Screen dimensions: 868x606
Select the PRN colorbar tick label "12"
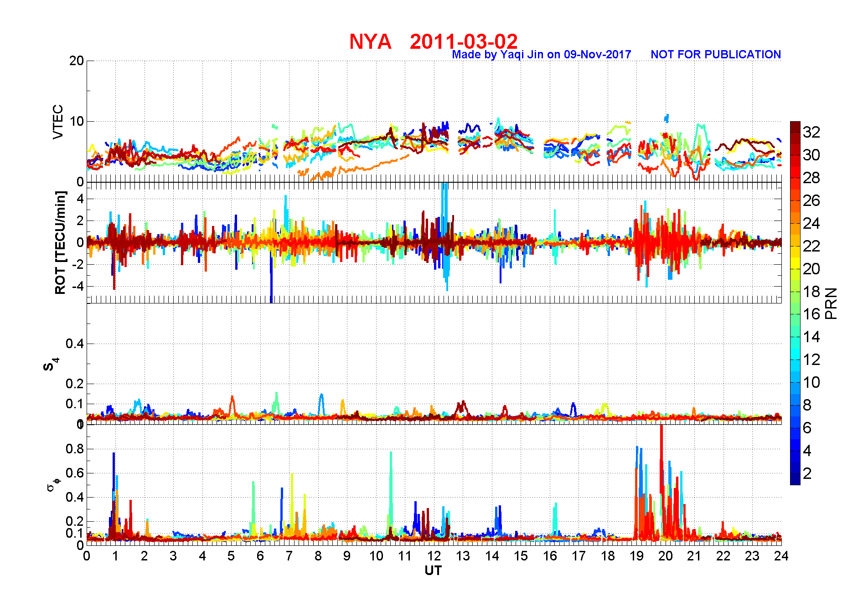coord(811,359)
